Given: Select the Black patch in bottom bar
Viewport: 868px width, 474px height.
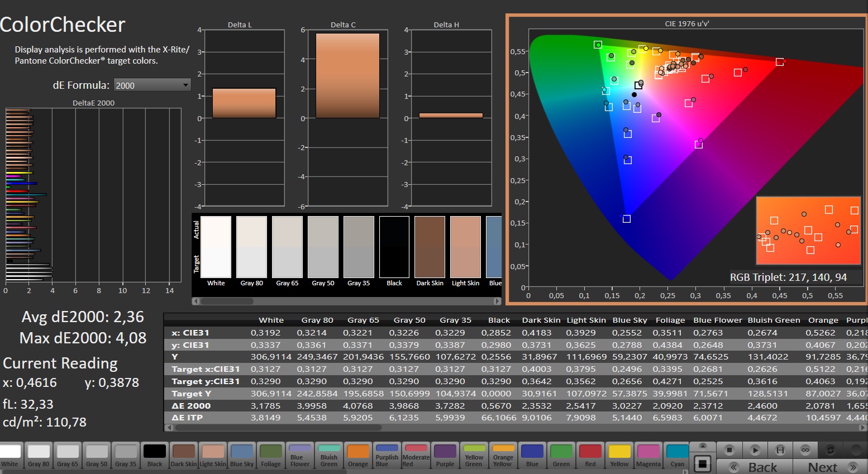Looking at the screenshot, I should (155, 455).
